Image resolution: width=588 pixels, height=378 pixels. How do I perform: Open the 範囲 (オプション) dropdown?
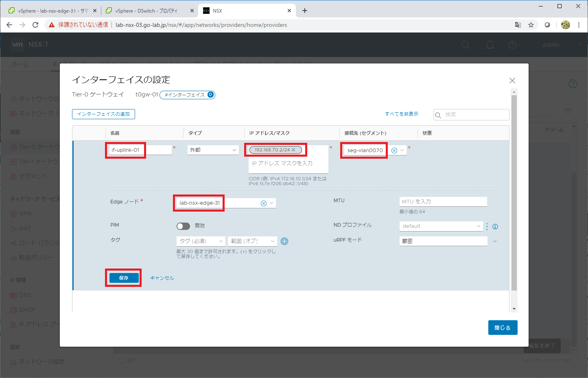[x=252, y=241]
